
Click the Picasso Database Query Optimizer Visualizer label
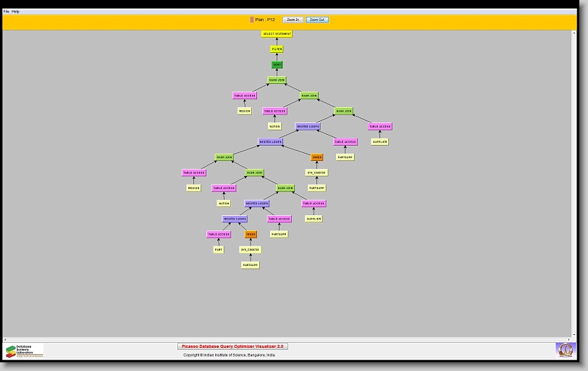click(232, 346)
